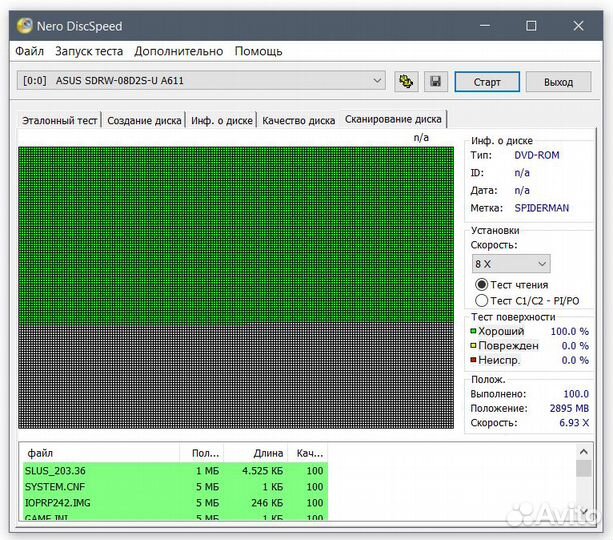Open the Дополнительно menu
The height and width of the screenshot is (540, 613).
pos(179,51)
